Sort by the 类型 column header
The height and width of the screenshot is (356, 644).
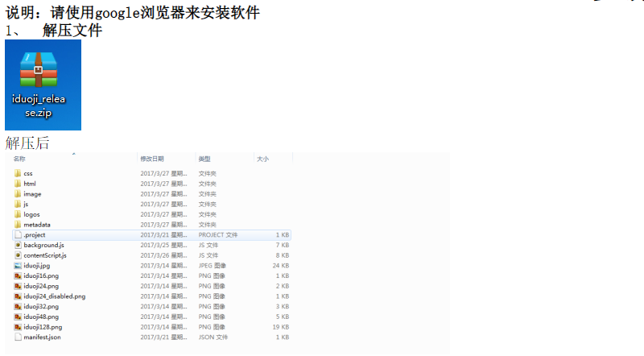(204, 159)
